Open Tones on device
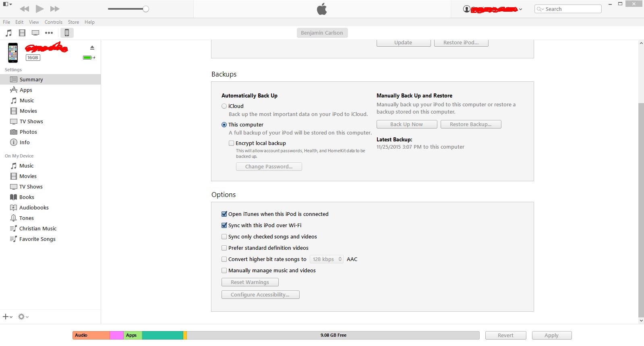This screenshot has width=644, height=346. [50, 218]
